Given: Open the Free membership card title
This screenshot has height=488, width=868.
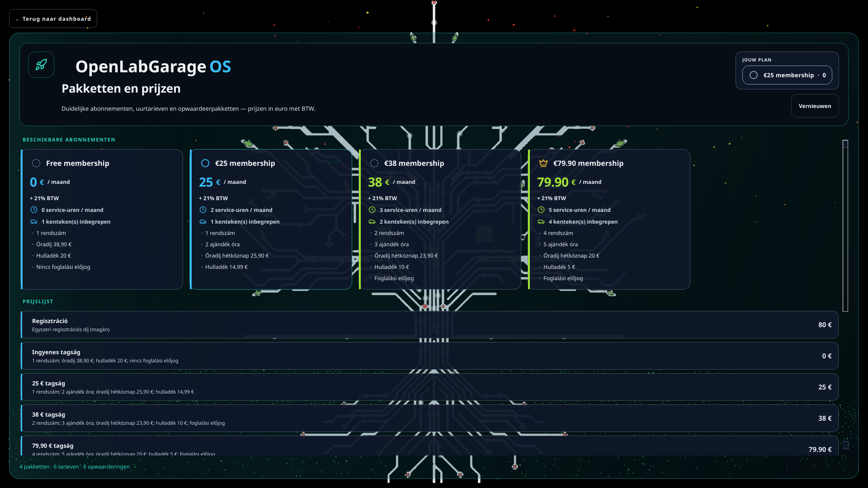Looking at the screenshot, I should 78,163.
